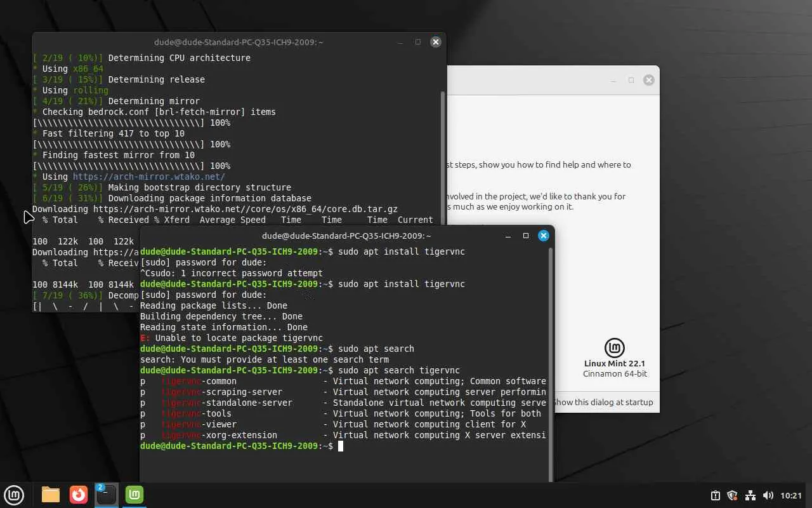812x508 pixels.
Task: Click 'Unable to locate package tigervnc' error
Action: 239,338
